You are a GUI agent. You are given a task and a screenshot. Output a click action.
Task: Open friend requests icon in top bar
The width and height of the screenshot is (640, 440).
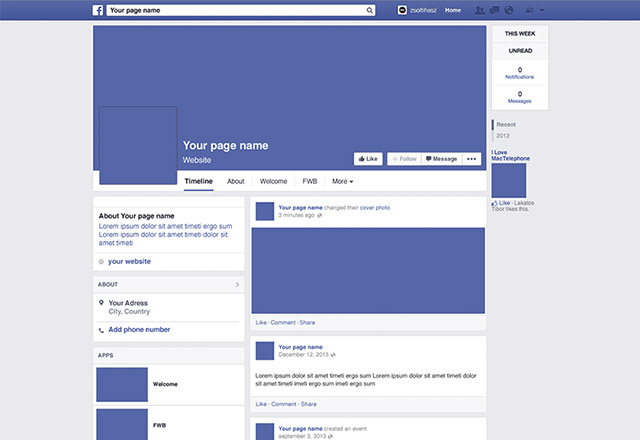tap(481, 10)
